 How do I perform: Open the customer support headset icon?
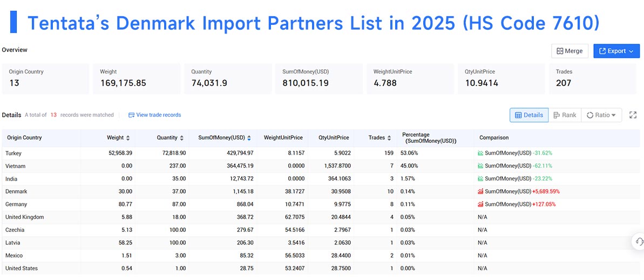click(639, 241)
